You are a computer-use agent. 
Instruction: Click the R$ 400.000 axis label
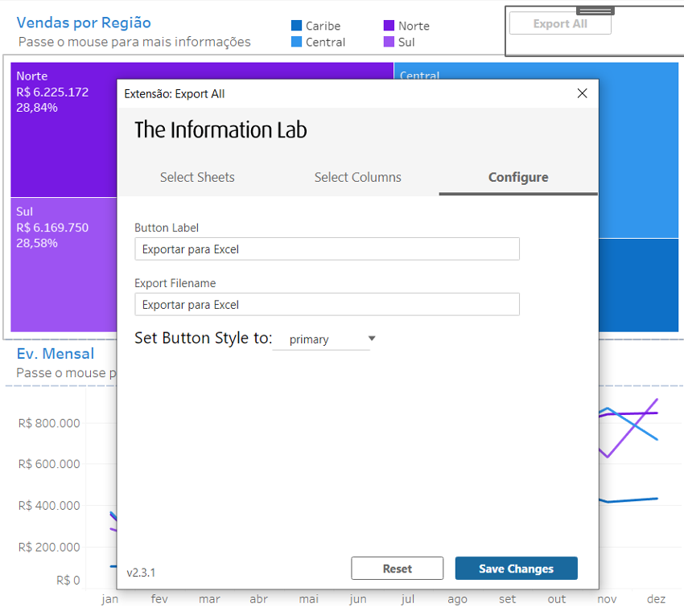pos(49,505)
